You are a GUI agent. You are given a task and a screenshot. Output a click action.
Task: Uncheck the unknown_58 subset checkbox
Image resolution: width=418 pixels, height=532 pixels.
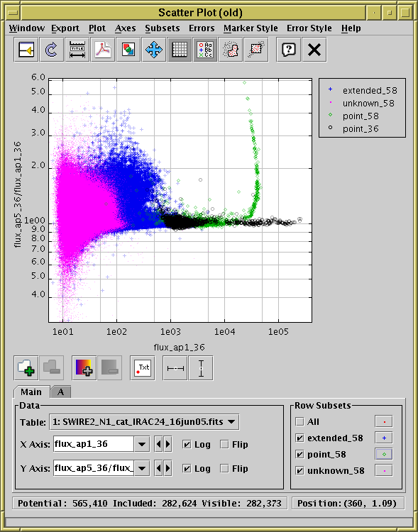click(x=299, y=470)
